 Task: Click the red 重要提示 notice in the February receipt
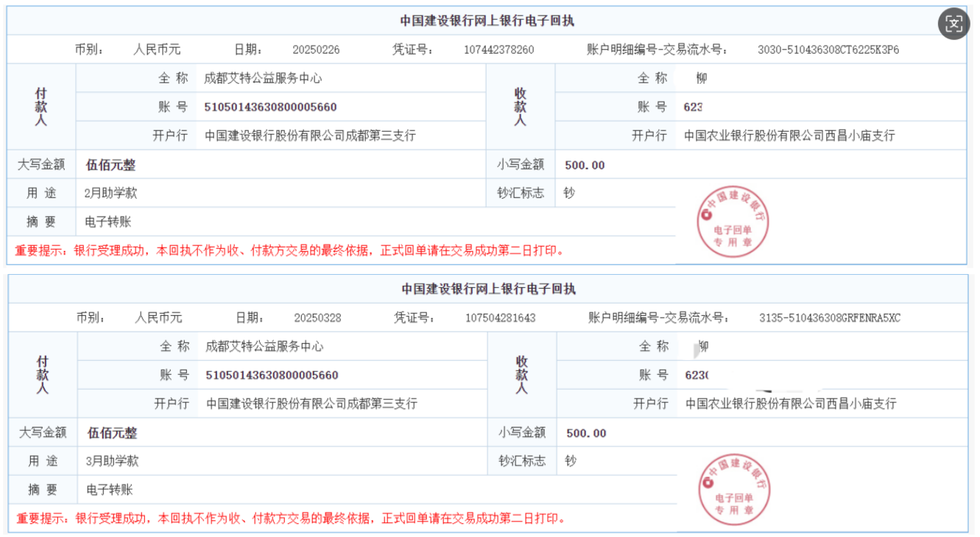pyautogui.click(x=291, y=250)
